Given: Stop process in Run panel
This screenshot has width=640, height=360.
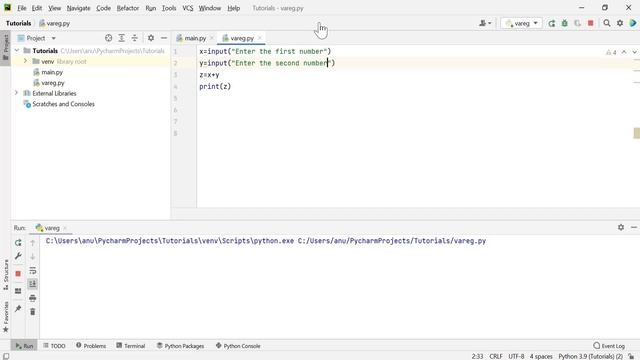Looking at the screenshot, I should pos(18,273).
